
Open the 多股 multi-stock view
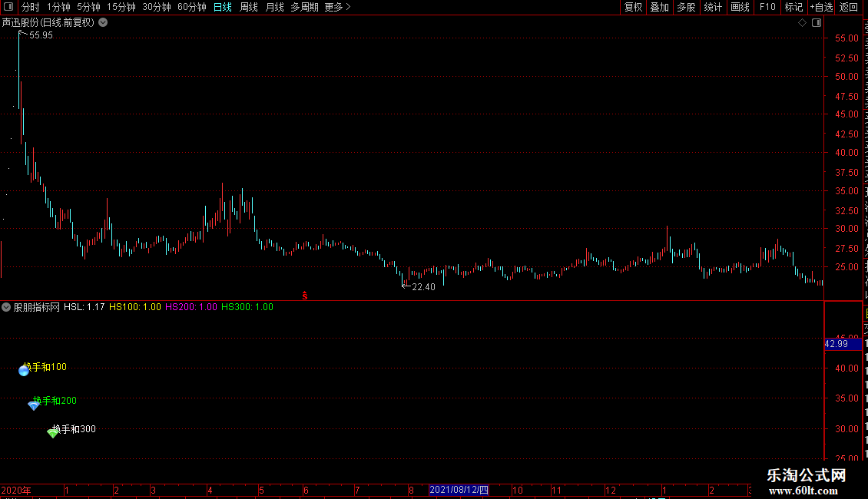[x=686, y=7]
